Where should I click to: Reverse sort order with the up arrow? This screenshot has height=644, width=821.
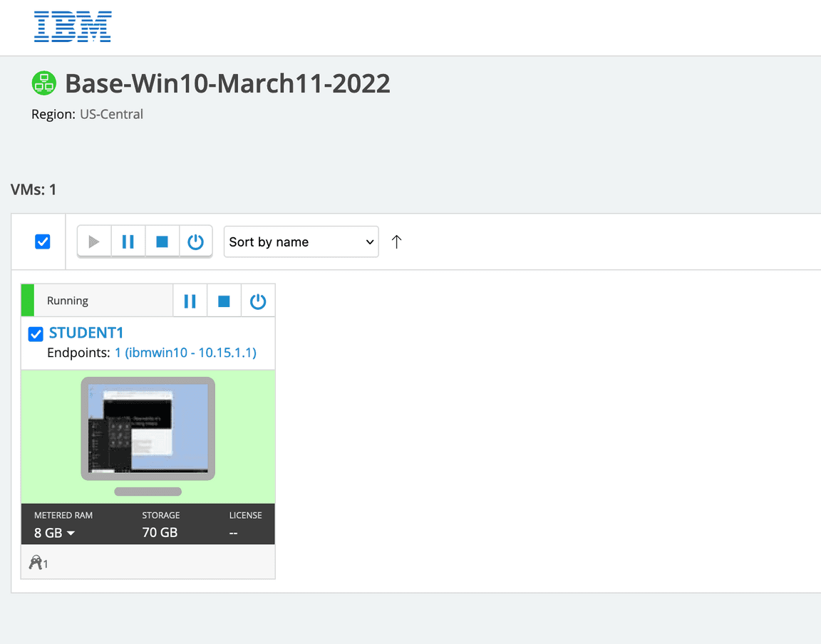coord(397,242)
